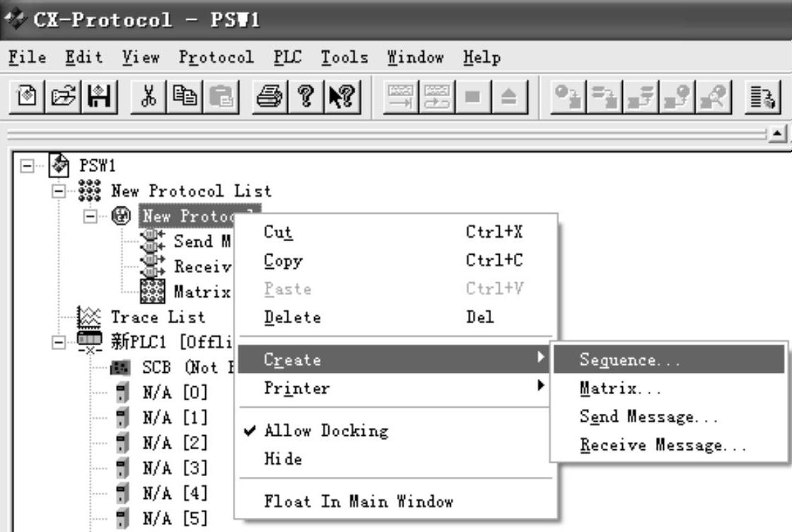The height and width of the screenshot is (532, 792).
Task: Click the Cut scissors toolbar icon
Action: tap(149, 96)
